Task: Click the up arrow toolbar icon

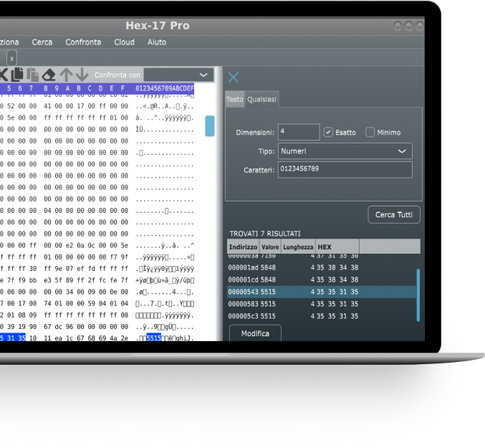Action: (x=67, y=75)
